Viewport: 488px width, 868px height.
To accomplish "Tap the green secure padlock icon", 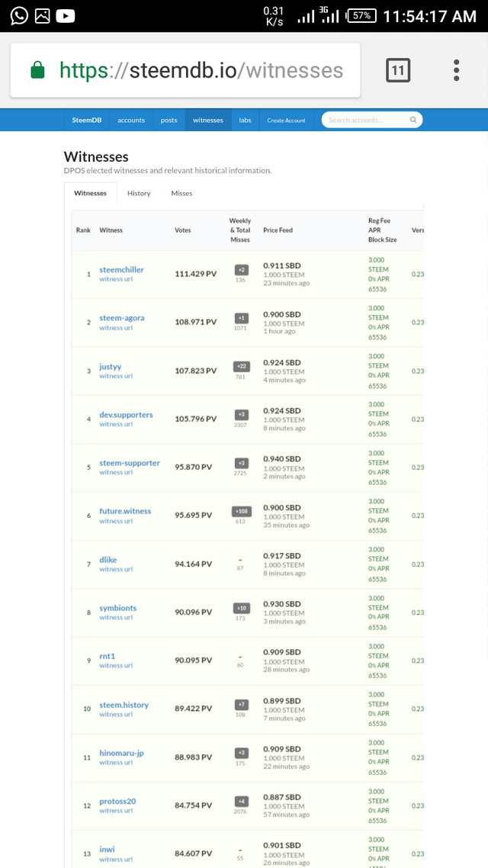I will coord(37,70).
